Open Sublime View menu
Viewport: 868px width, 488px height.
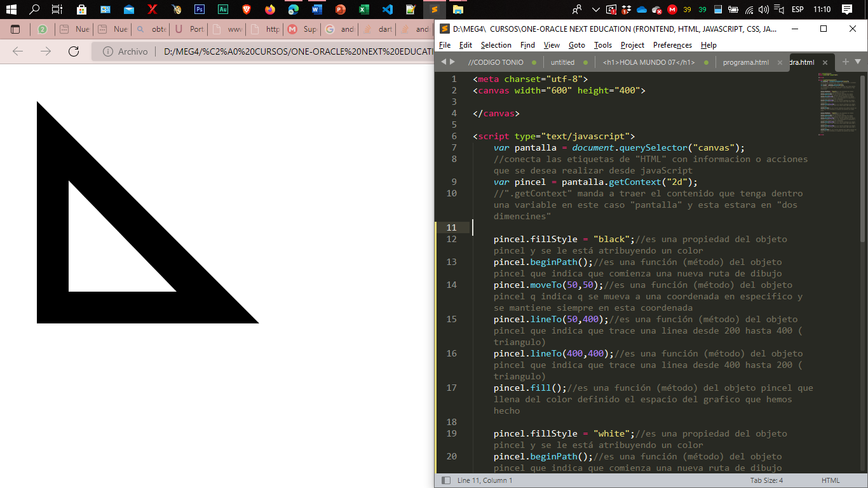[552, 45]
